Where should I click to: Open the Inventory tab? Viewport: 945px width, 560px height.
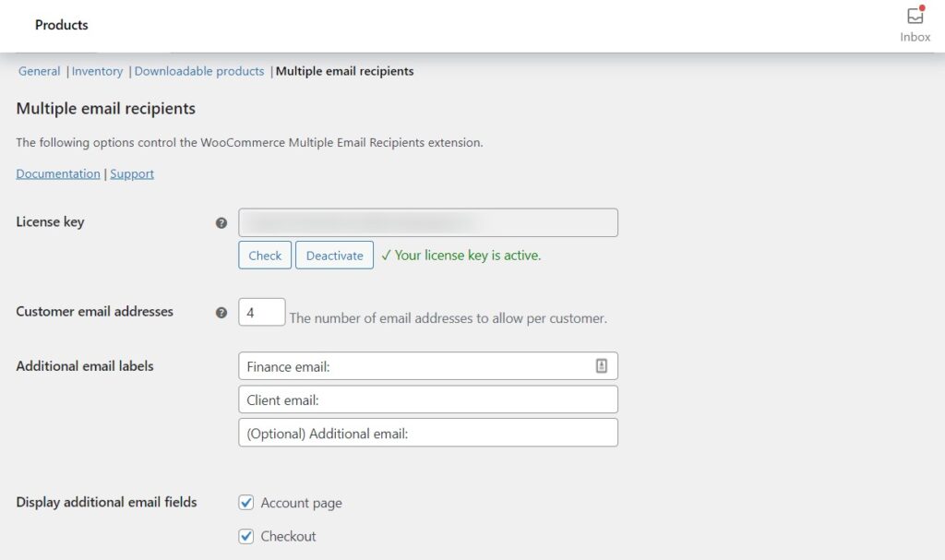[x=97, y=70]
